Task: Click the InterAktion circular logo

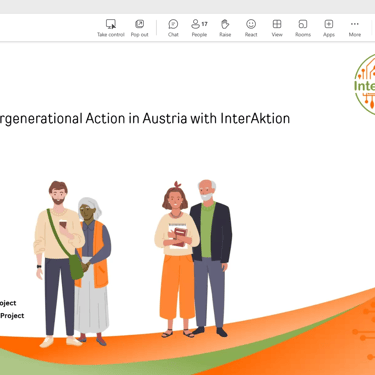Action: tap(365, 84)
